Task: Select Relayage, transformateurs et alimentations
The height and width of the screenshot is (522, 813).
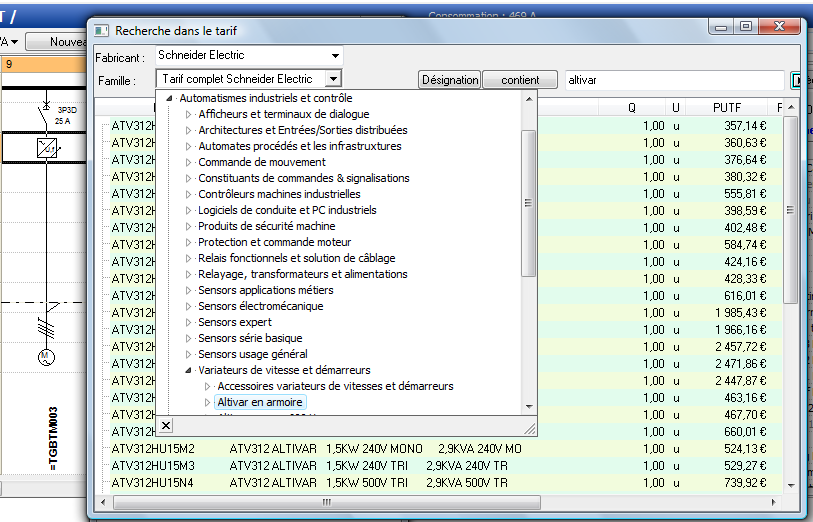Action: tap(303, 274)
